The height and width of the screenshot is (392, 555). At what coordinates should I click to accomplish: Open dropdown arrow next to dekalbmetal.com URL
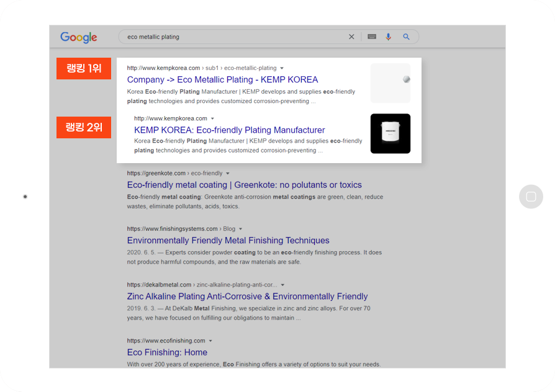pyautogui.click(x=282, y=285)
